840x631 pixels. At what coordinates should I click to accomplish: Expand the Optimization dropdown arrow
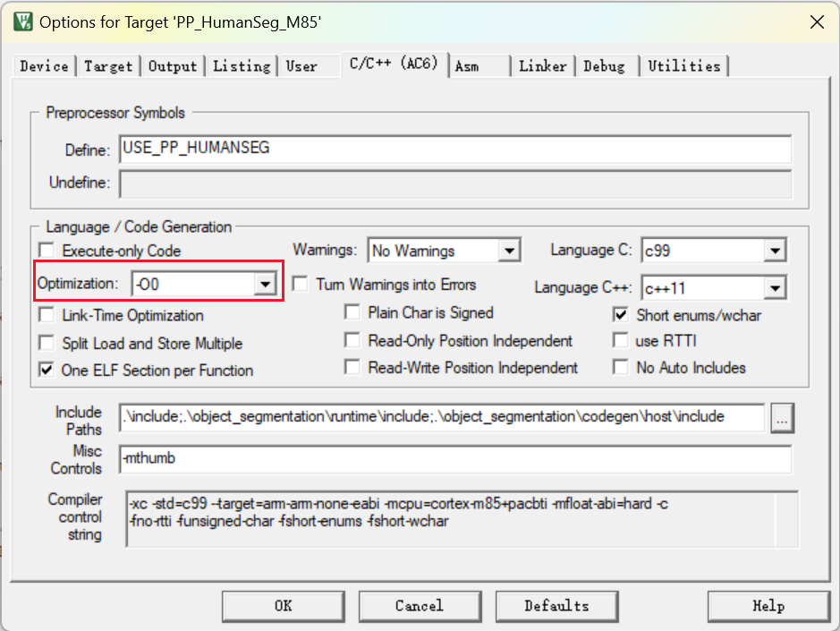(265, 284)
